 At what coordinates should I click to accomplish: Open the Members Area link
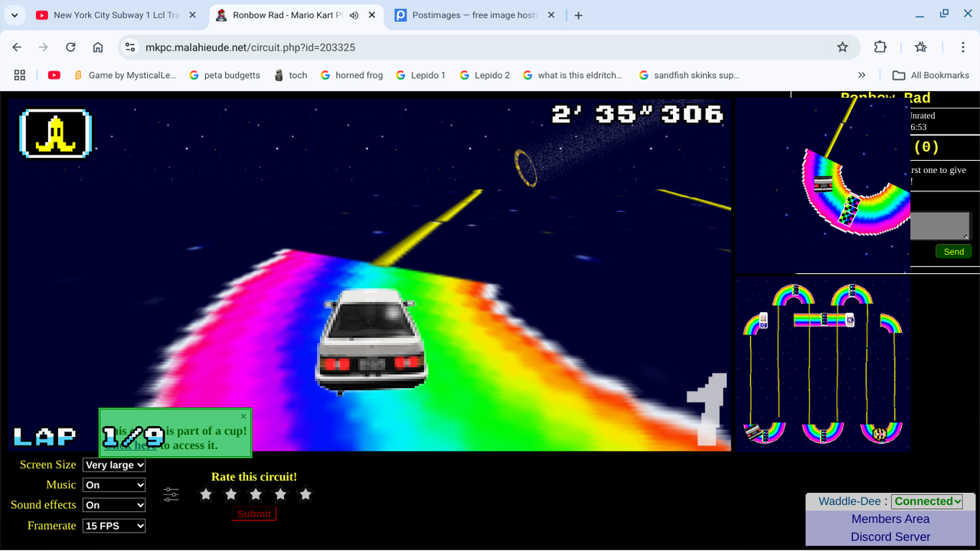pyautogui.click(x=890, y=519)
